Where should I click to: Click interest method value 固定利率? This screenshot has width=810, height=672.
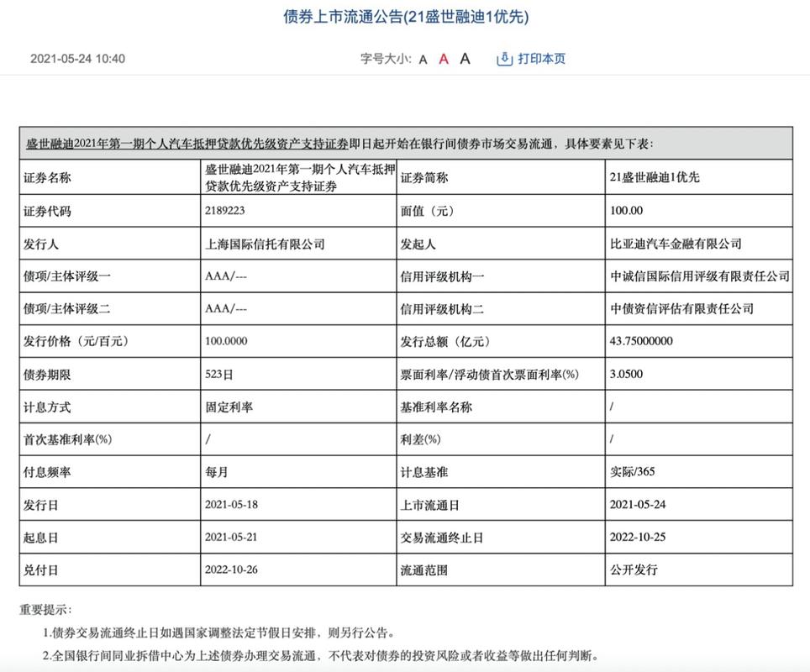coord(229,407)
